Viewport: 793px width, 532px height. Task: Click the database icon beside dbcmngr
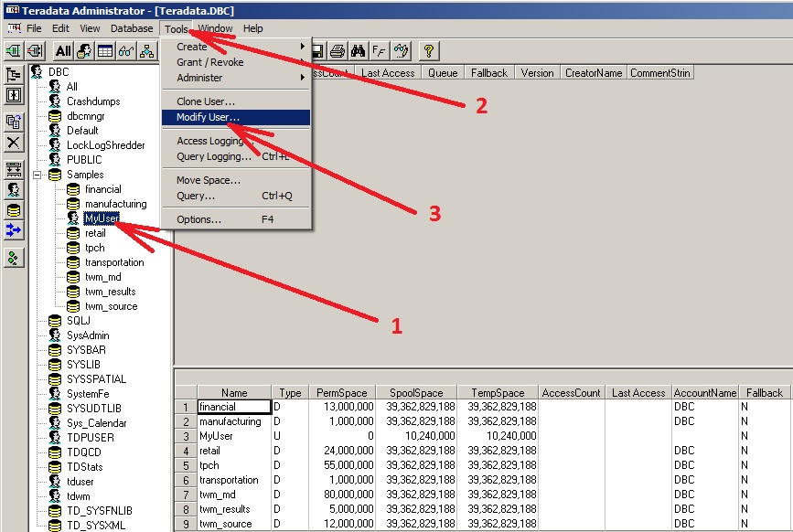tap(55, 116)
